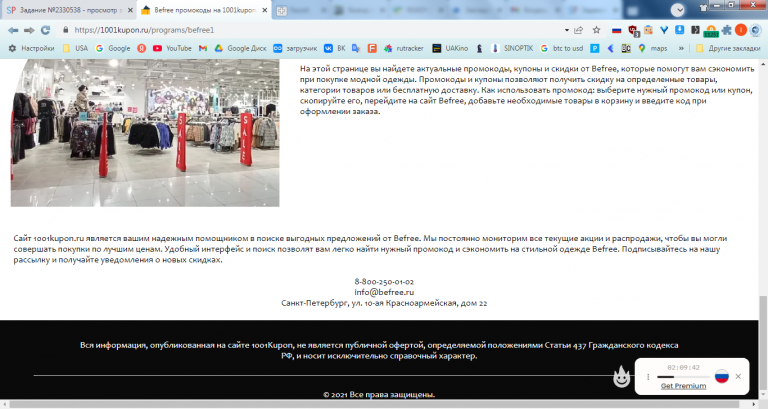The image size is (768, 409).
Task: Switch to the Задание №2330538 tab
Action: tap(68, 10)
